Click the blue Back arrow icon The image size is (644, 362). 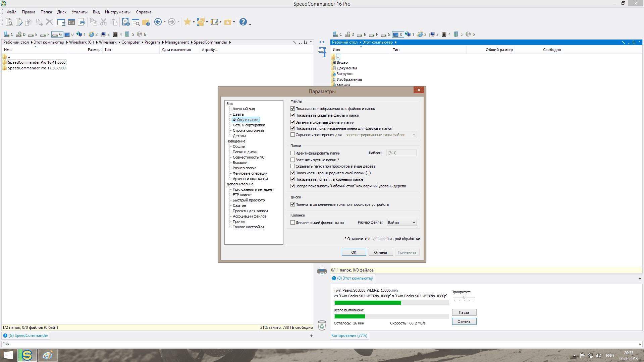158,22
